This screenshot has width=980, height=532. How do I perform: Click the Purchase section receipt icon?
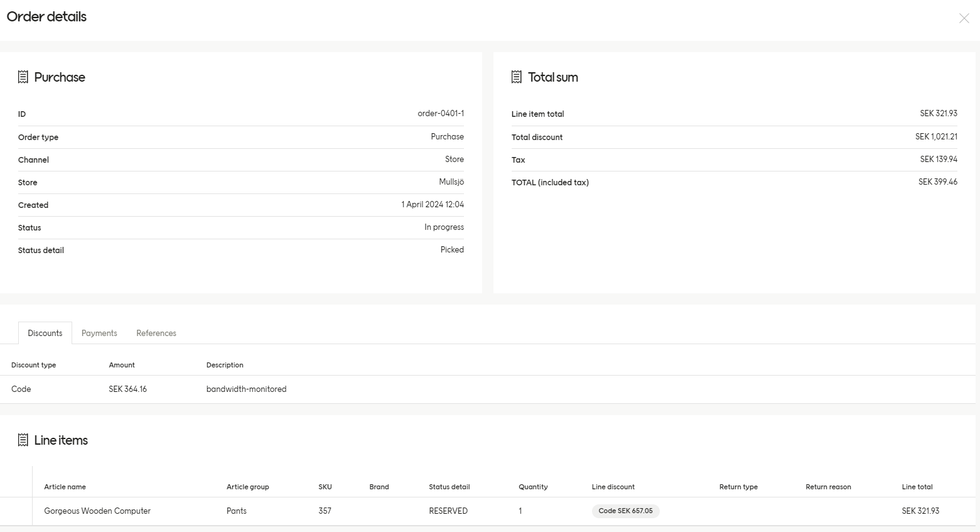coord(23,77)
